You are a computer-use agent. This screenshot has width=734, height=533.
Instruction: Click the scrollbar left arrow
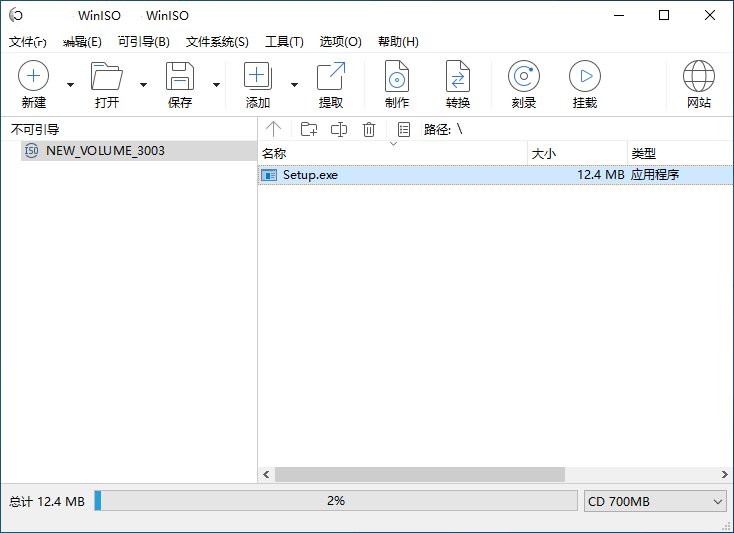coord(266,475)
